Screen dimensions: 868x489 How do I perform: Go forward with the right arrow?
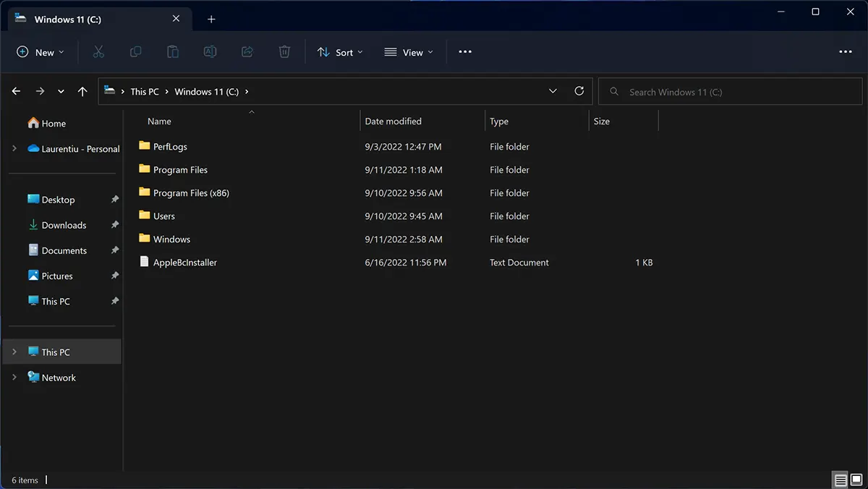point(40,92)
